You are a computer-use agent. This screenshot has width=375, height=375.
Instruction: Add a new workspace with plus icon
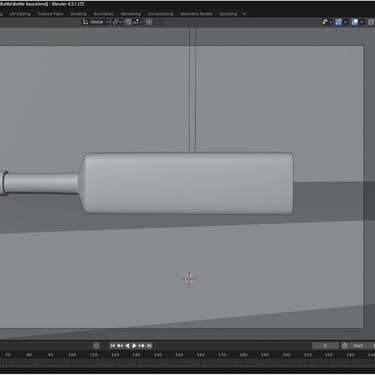tap(244, 14)
